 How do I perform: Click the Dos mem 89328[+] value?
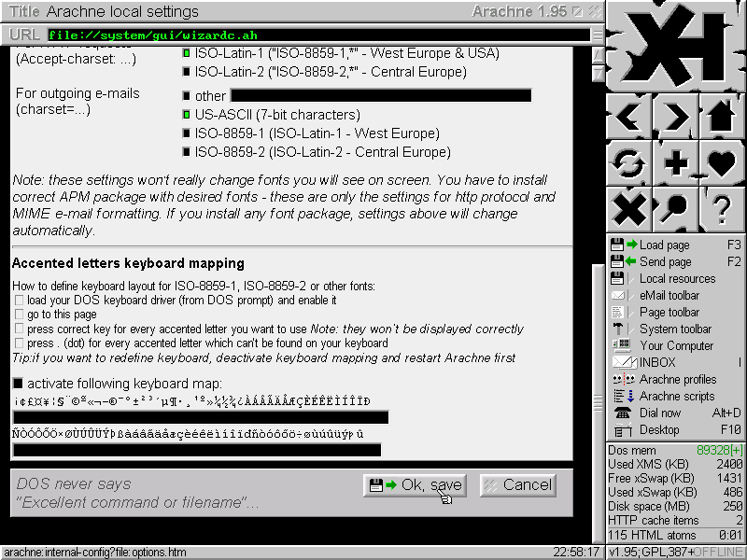point(719,450)
